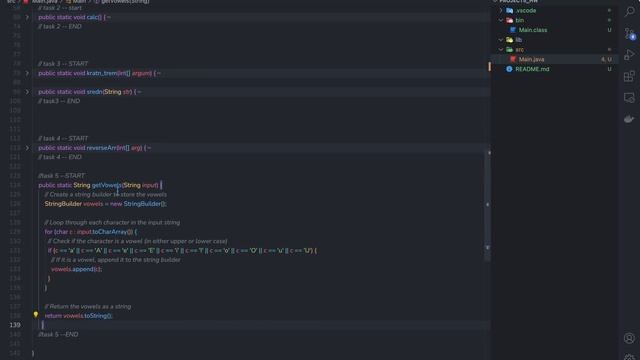The height and width of the screenshot is (360, 640).
Task: Unfold the reverseArr method
Action: 27,148
